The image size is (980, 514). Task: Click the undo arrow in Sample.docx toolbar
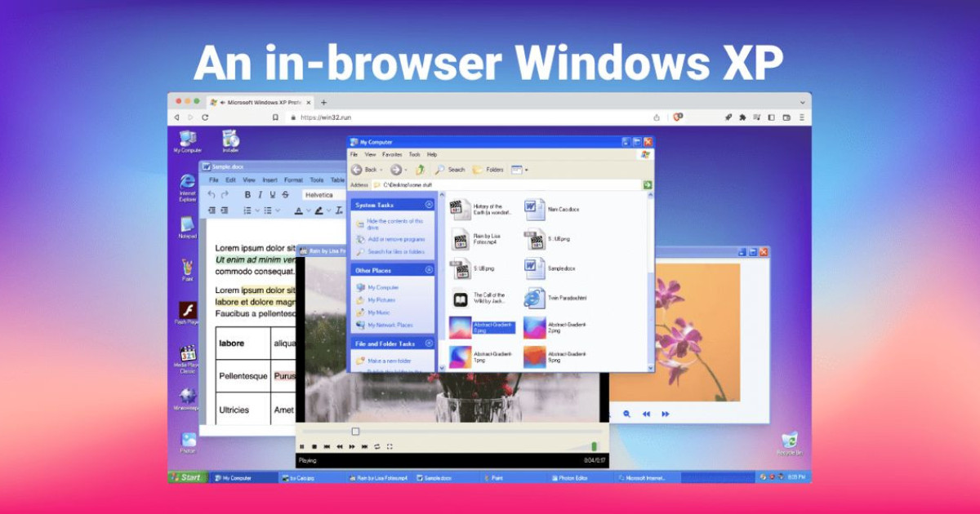[x=212, y=195]
